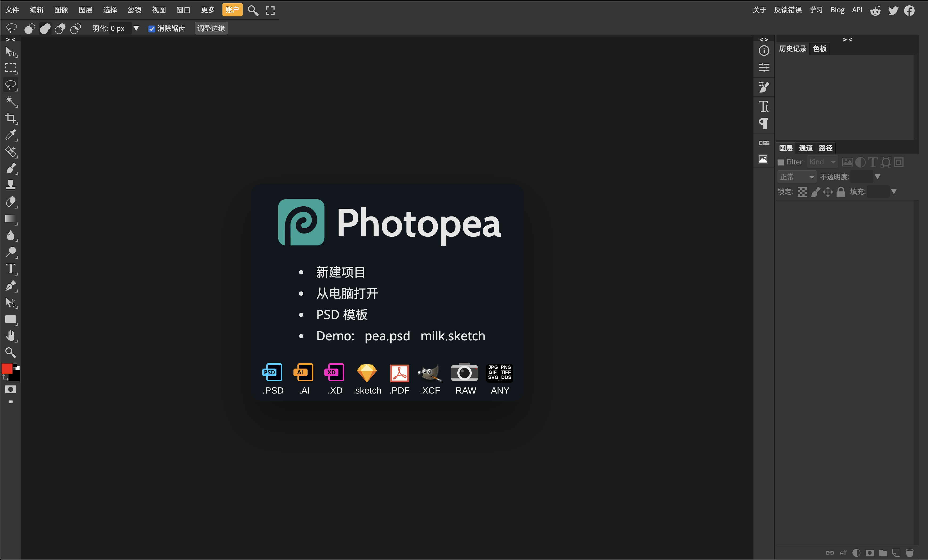
Task: Toggle lock transparent pixels
Action: click(x=802, y=192)
